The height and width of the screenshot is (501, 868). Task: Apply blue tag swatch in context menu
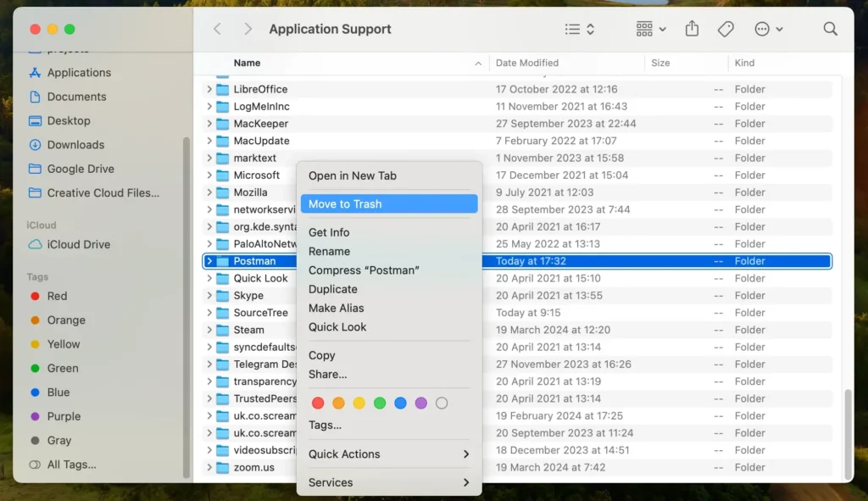click(400, 403)
